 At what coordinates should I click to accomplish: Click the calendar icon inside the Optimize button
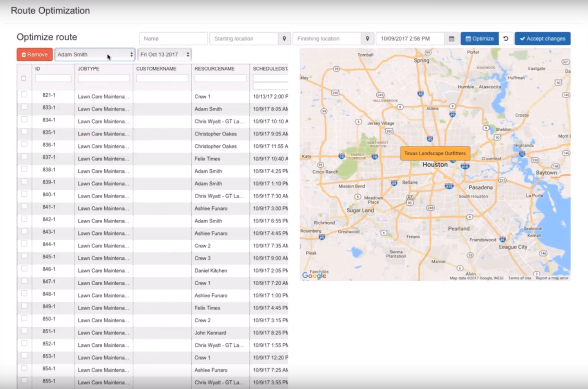pos(468,38)
